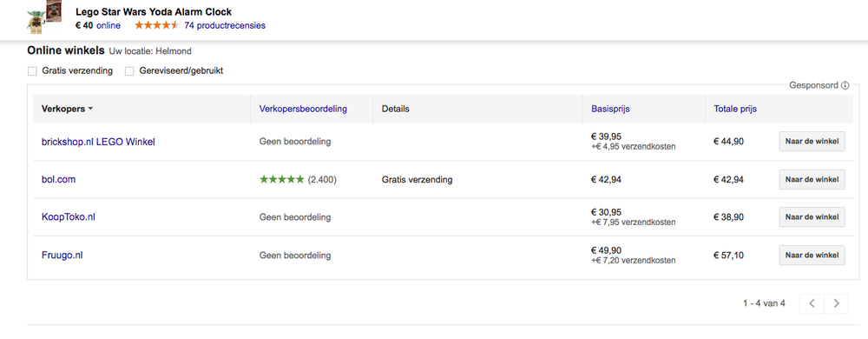This screenshot has width=868, height=339.
Task: Enable the Gereviseerd/gebruikt checkbox
Action: coord(129,71)
